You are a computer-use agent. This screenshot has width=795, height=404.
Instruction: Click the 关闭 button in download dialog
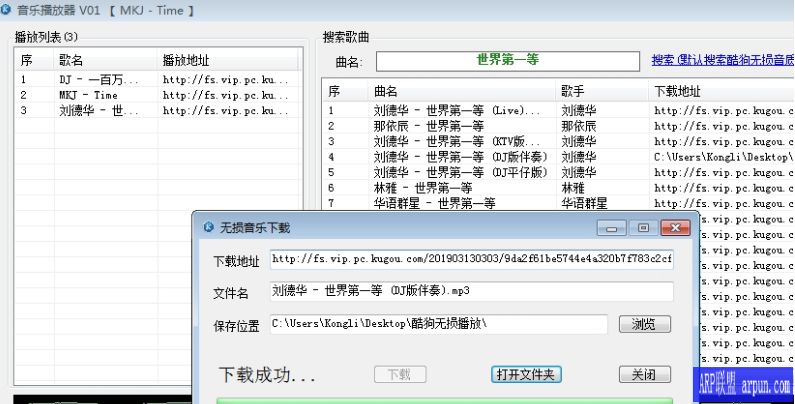[644, 375]
